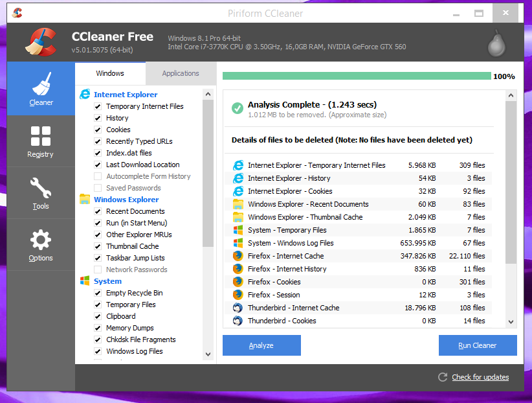Select 'Thunderbird - Internet Cache' row text
This screenshot has height=403, width=532.
point(293,308)
